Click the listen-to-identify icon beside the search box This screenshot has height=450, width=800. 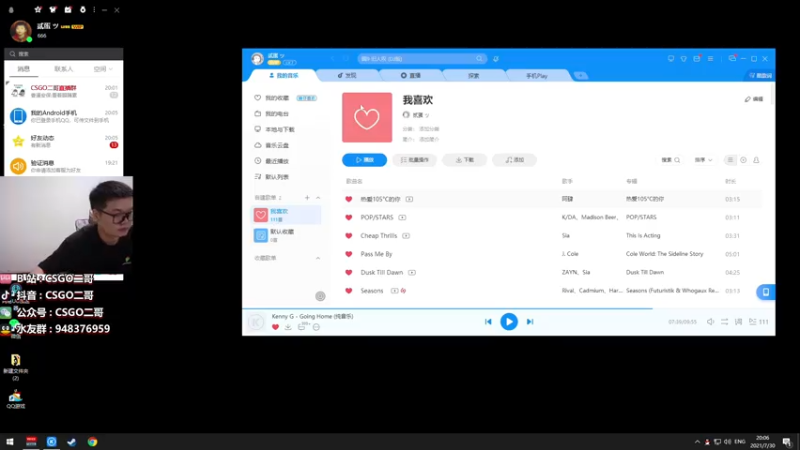click(496, 59)
